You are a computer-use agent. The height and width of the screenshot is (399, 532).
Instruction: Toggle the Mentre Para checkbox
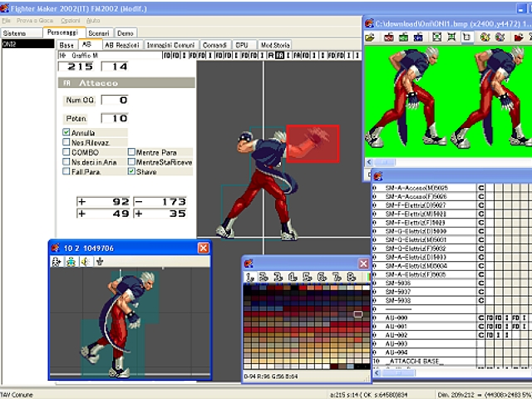point(132,152)
